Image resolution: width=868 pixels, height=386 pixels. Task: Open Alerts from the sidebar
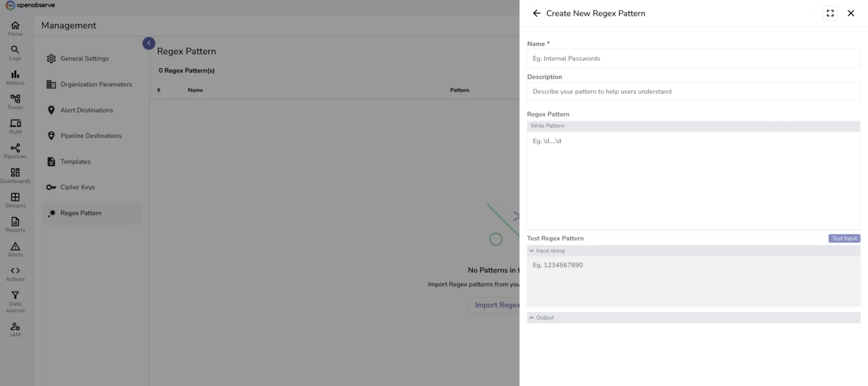tap(15, 250)
